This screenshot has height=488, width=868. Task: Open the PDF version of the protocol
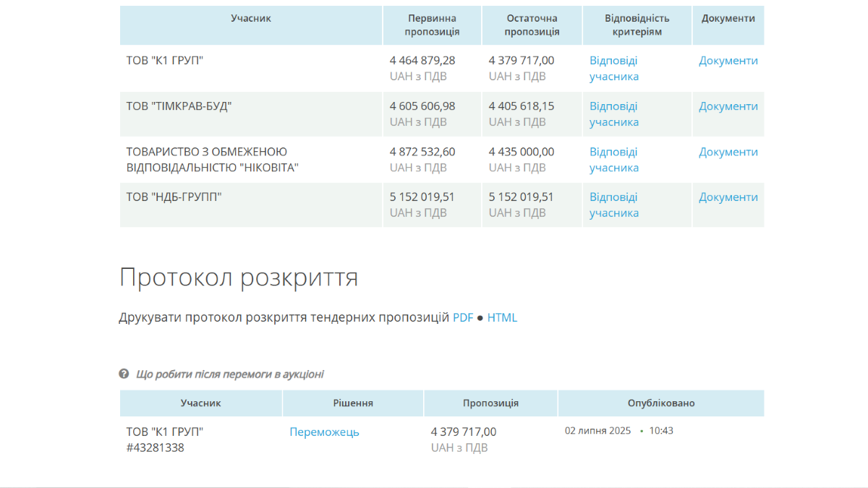point(463,317)
